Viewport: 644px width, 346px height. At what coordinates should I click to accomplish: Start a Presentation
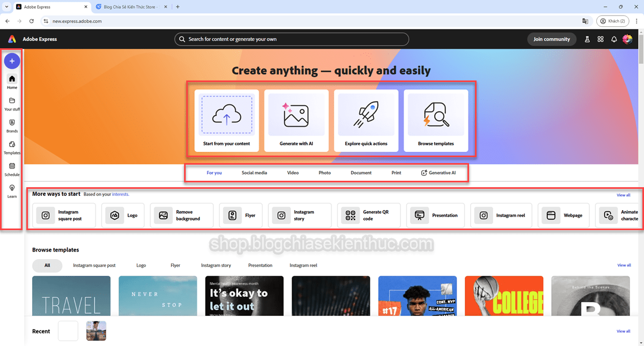pyautogui.click(x=435, y=215)
